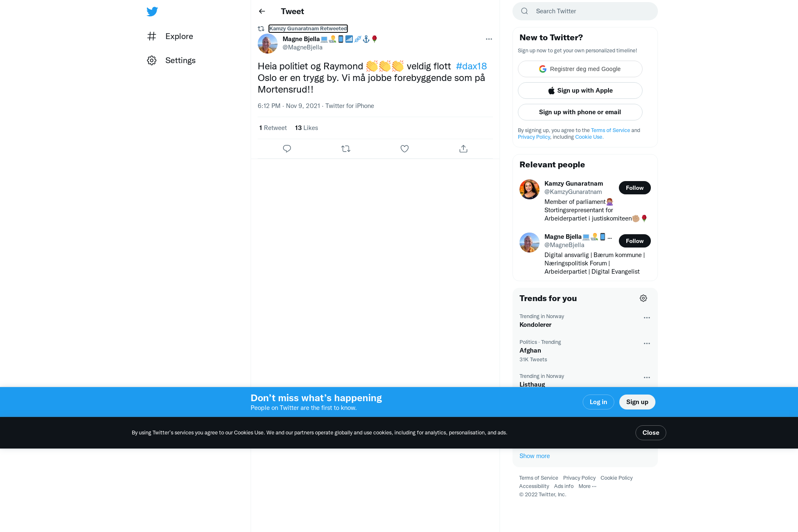This screenshot has width=798, height=532.
Task: Reply to the tweet via comment icon
Action: click(287, 149)
